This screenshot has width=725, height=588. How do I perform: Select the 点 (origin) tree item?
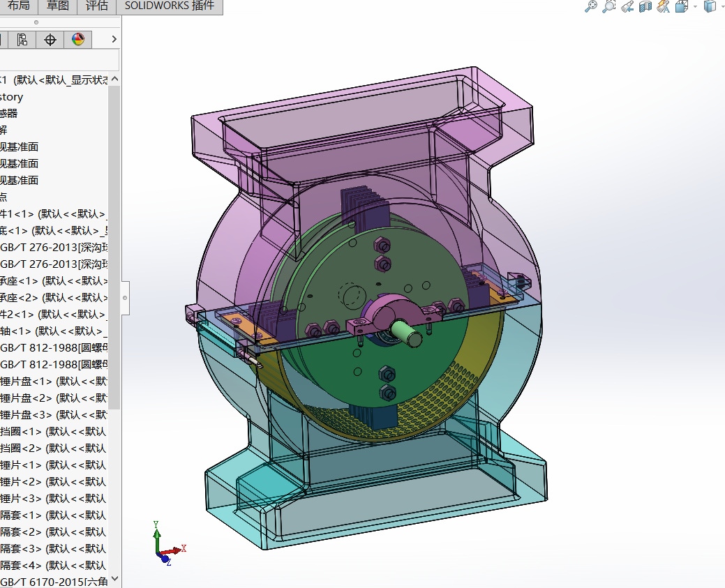[x=3, y=197]
